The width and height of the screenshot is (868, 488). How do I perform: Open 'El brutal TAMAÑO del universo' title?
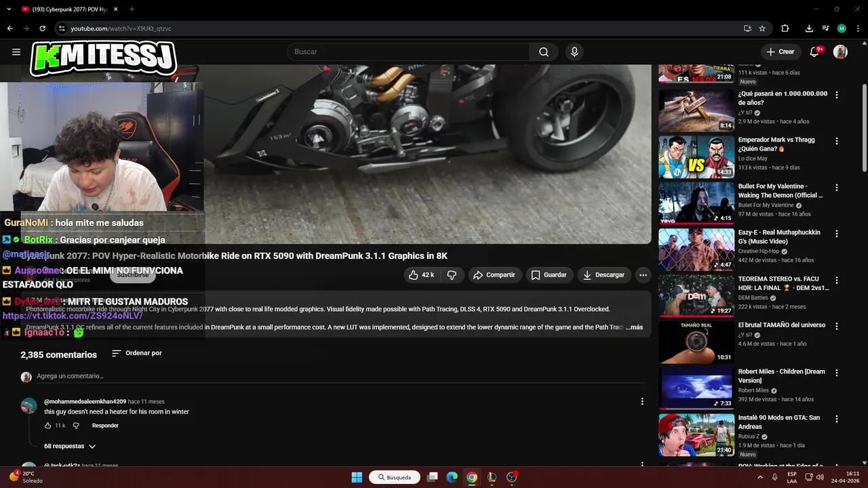pyautogui.click(x=782, y=325)
